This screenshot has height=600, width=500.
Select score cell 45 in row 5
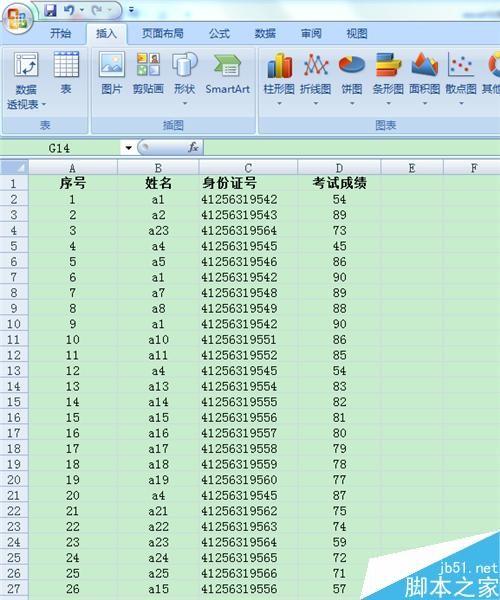[x=339, y=246]
